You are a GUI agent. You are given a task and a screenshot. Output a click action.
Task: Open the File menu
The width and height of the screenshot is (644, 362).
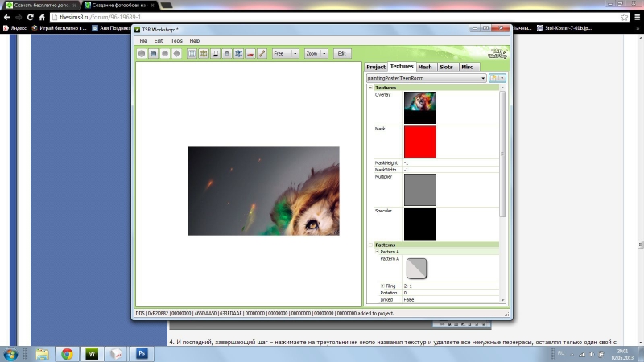click(143, 41)
